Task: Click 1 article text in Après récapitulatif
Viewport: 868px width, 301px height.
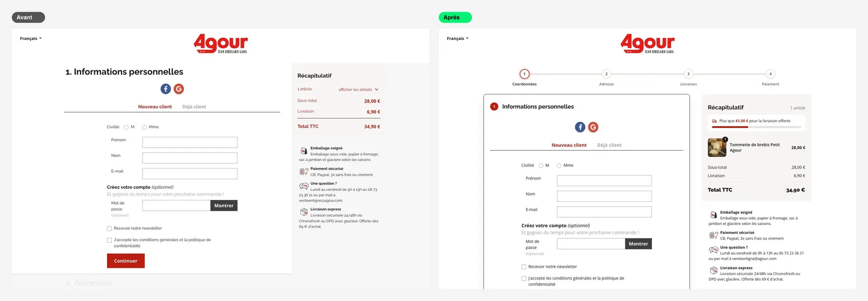Action: [798, 108]
